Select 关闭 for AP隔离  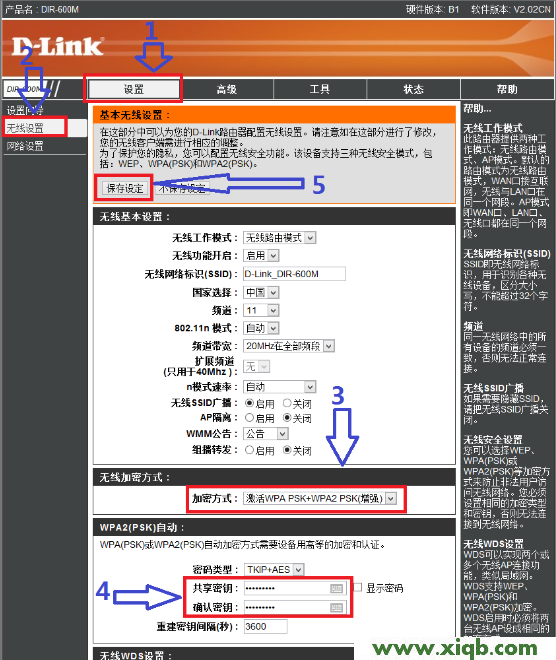coord(287,418)
